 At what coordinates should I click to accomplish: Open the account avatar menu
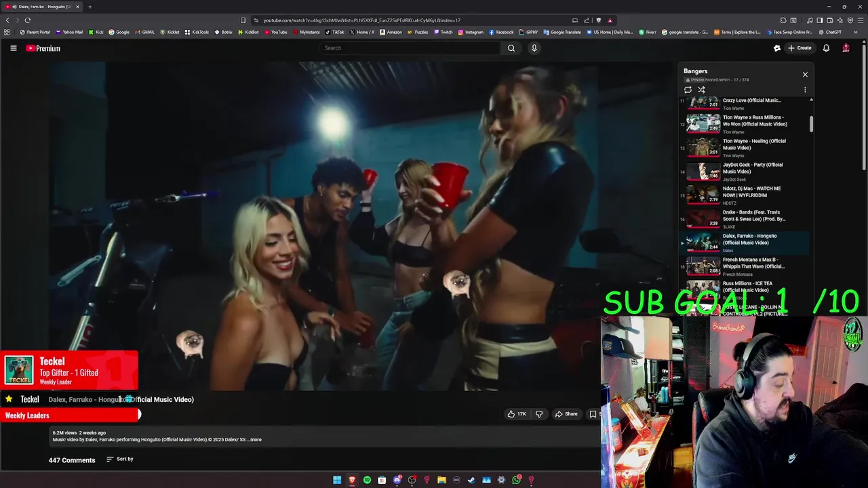[x=846, y=48]
